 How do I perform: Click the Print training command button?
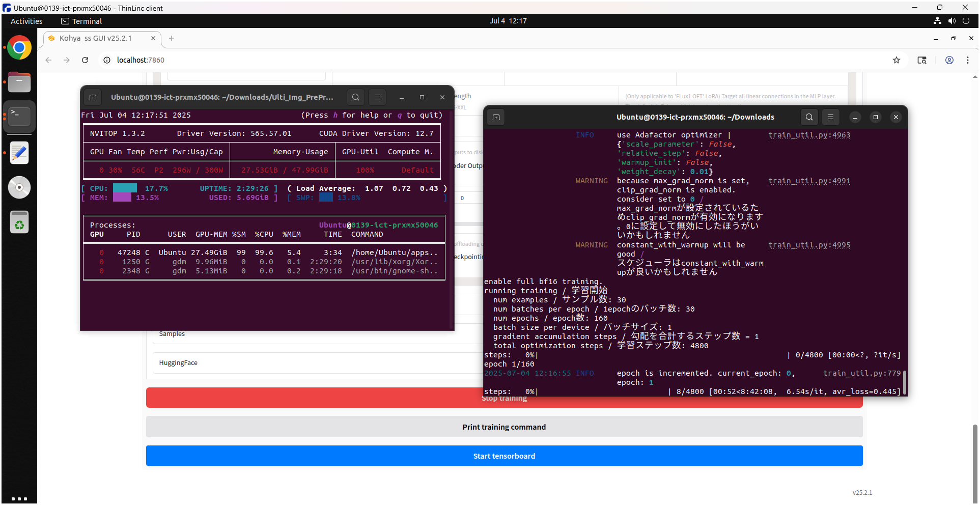point(504,427)
